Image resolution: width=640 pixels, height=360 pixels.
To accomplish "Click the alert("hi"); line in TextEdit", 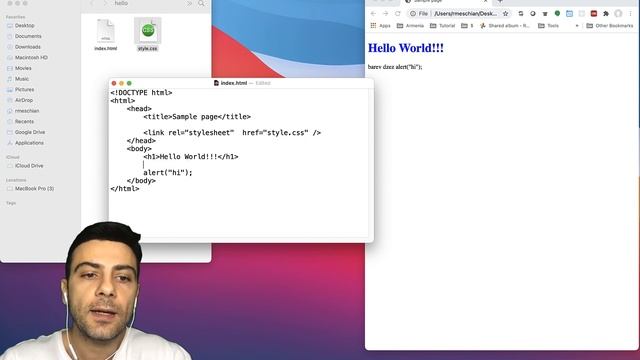I will pos(168,173).
